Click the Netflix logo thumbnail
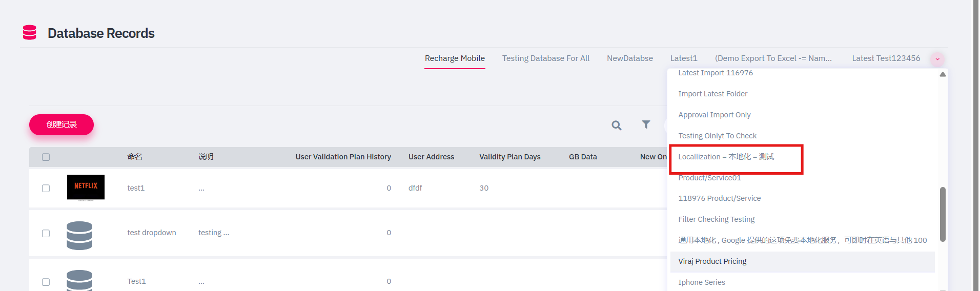Viewport: 980px width, 291px height. pos(86,187)
